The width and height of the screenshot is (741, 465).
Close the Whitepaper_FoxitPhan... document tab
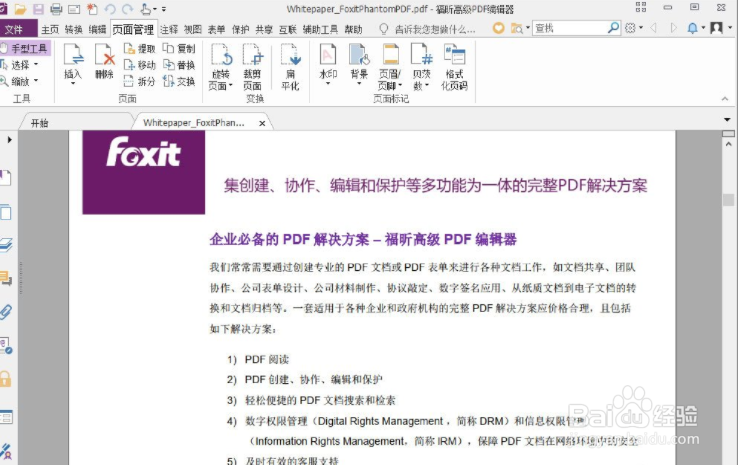click(x=262, y=123)
